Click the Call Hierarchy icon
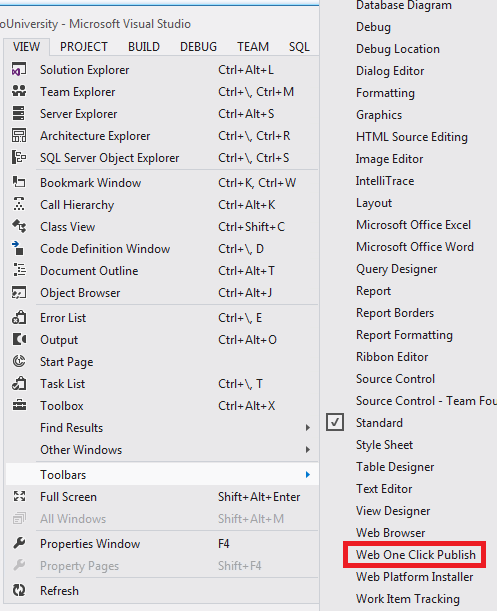Image resolution: width=497 pixels, height=611 pixels. click(x=19, y=204)
